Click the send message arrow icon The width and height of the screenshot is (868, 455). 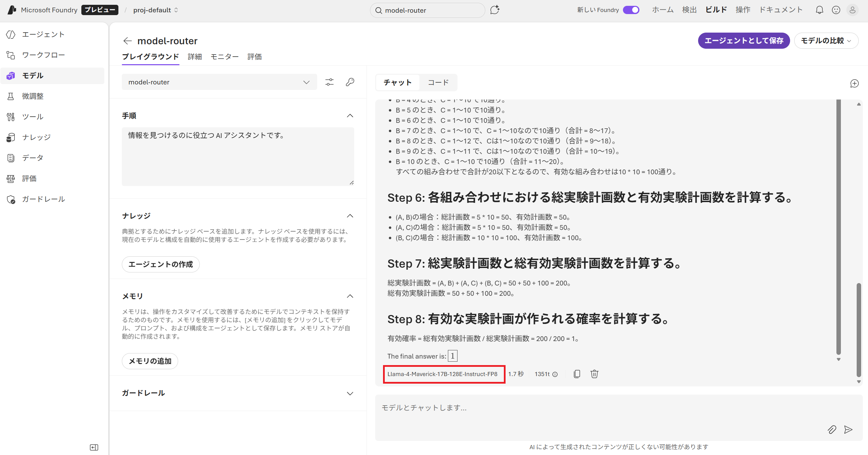(x=848, y=430)
